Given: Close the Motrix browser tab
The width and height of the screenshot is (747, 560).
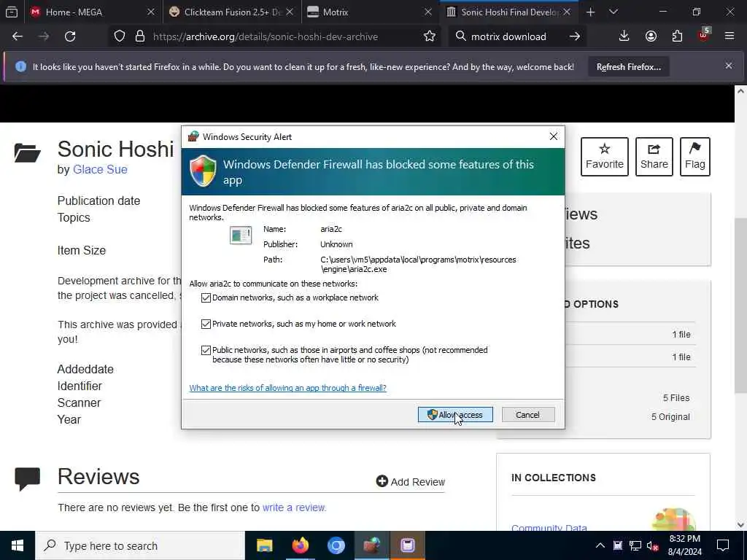Looking at the screenshot, I should 428,12.
